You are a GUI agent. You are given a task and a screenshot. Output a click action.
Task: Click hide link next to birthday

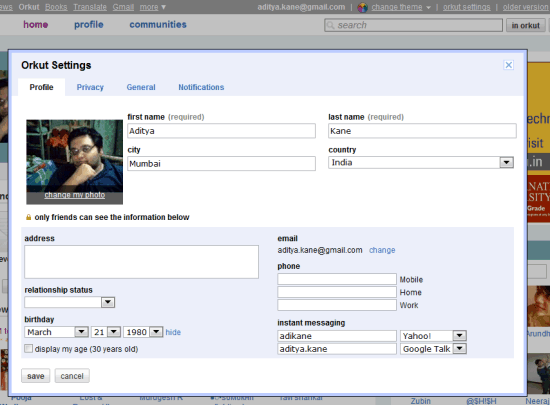(173, 332)
